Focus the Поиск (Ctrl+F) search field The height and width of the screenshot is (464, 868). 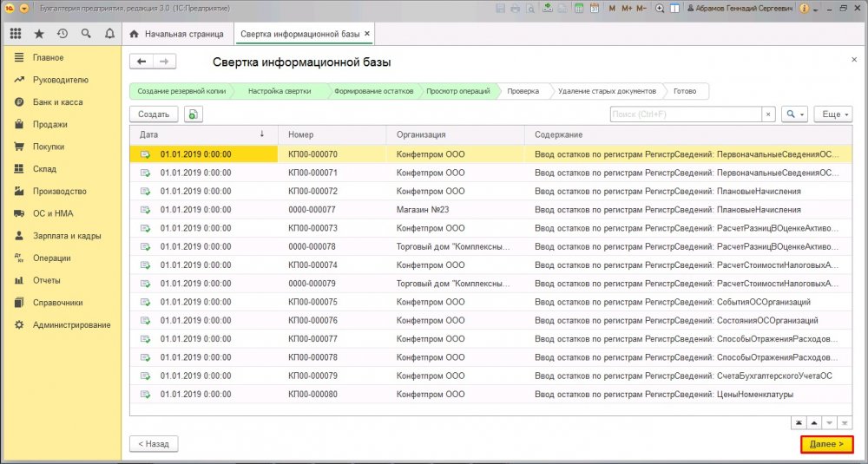[x=686, y=114]
